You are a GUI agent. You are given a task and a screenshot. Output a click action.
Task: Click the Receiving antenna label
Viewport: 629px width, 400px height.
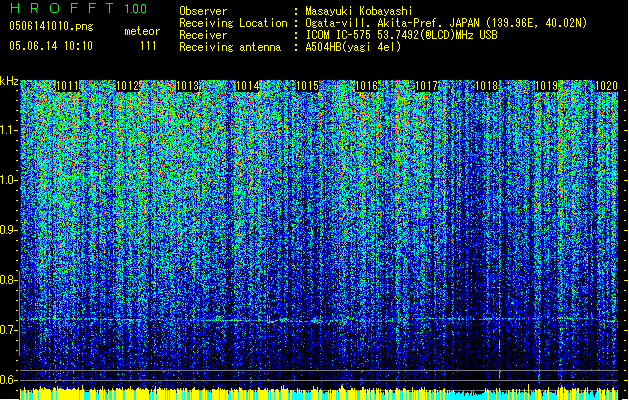coord(230,47)
